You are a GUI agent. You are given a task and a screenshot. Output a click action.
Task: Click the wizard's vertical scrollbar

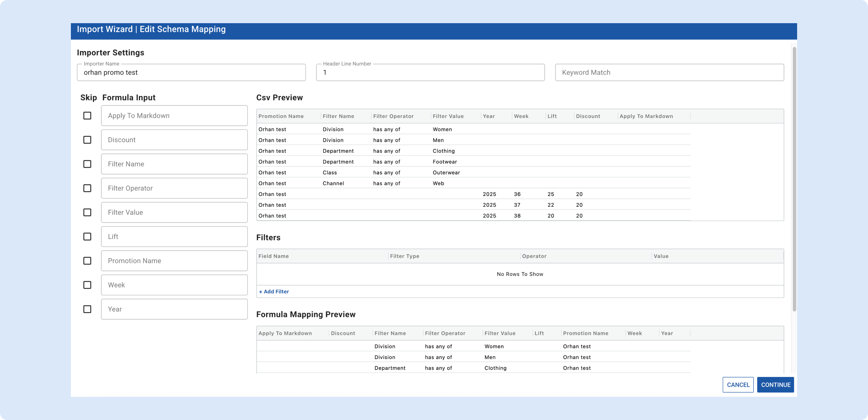pos(794,179)
